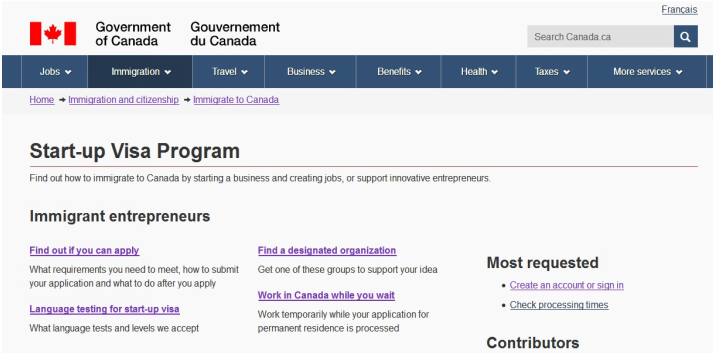Open Immigrate to Canada breadcrumb link
Image resolution: width=715 pixels, height=361 pixels.
click(x=236, y=100)
